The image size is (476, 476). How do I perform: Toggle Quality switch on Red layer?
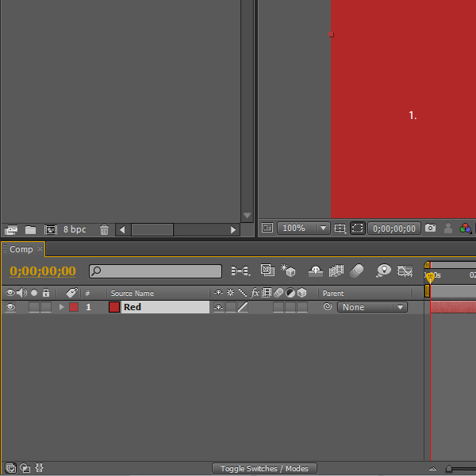tap(243, 307)
